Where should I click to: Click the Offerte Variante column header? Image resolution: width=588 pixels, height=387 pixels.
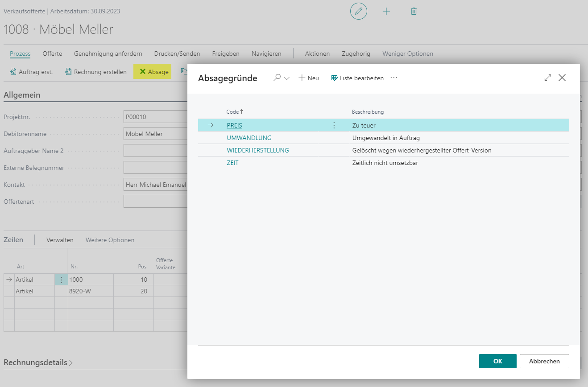[x=166, y=264]
